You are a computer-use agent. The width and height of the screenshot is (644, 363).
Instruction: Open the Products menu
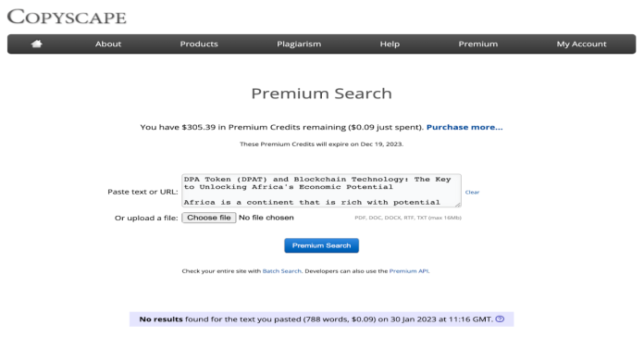(199, 44)
